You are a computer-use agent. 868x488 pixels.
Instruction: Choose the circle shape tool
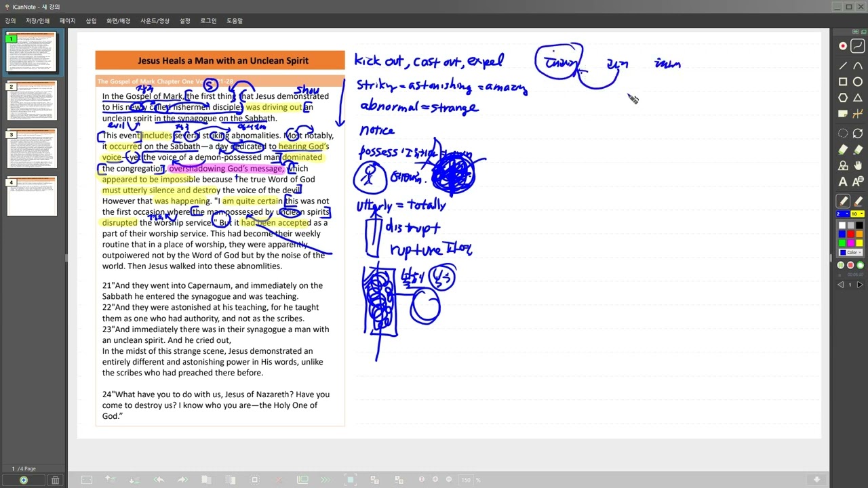858,82
